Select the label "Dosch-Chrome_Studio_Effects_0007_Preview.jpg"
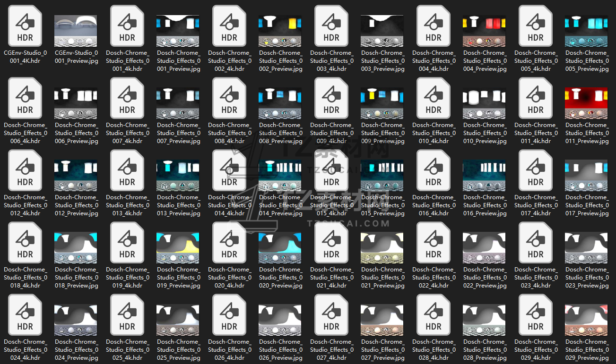Screen dimensions: 616x364 click(179, 133)
